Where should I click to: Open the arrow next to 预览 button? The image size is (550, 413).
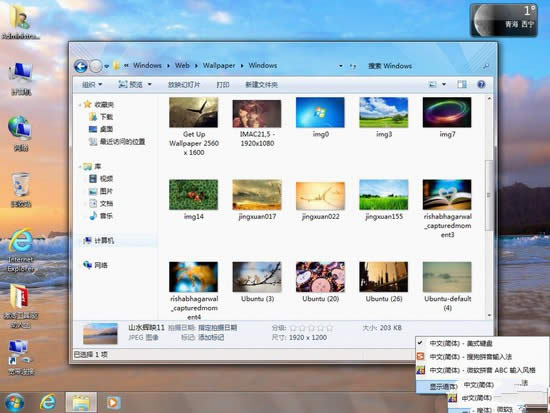pyautogui.click(x=149, y=85)
